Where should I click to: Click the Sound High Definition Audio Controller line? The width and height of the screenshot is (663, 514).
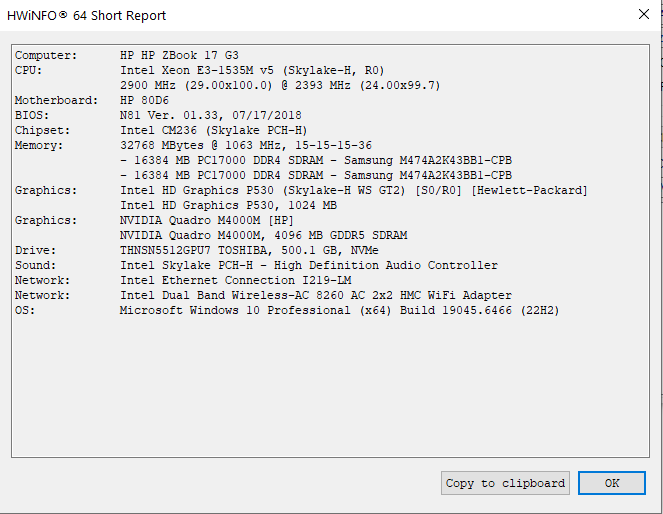[308, 265]
